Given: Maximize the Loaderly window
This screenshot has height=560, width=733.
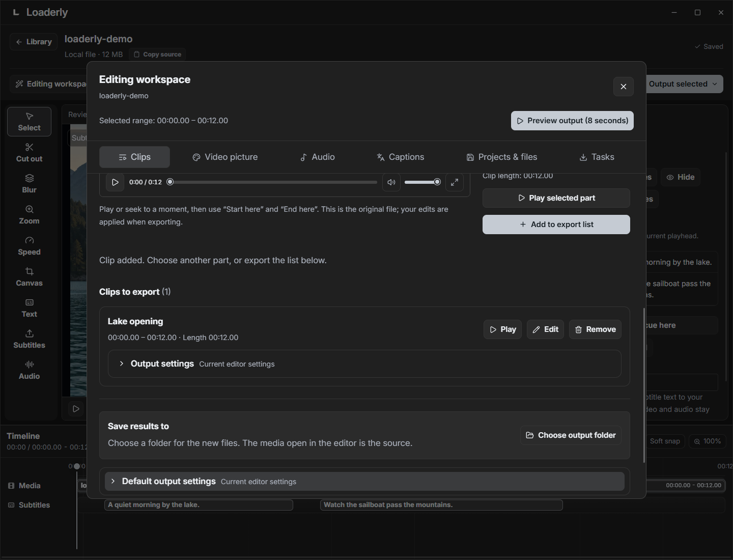Looking at the screenshot, I should pyautogui.click(x=697, y=12).
